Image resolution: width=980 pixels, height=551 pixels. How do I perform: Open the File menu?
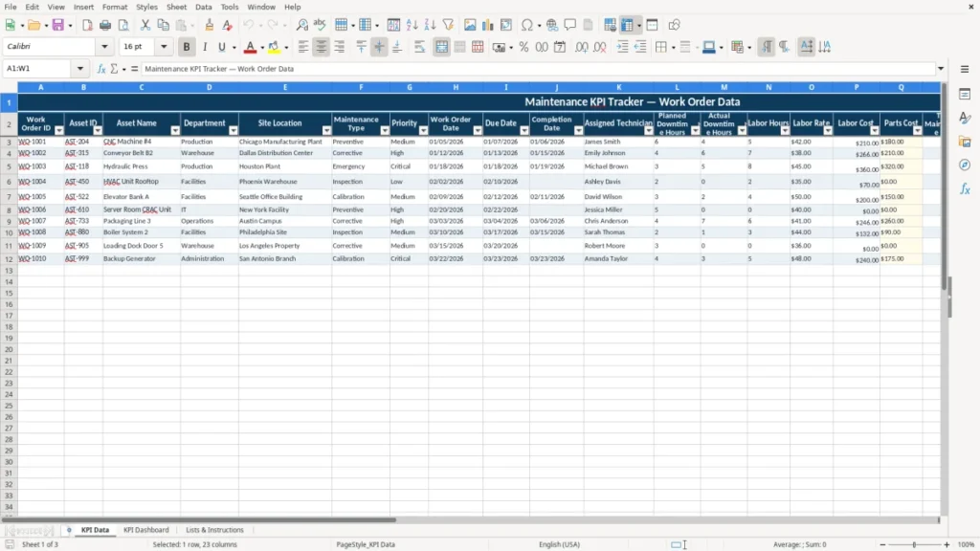(11, 7)
